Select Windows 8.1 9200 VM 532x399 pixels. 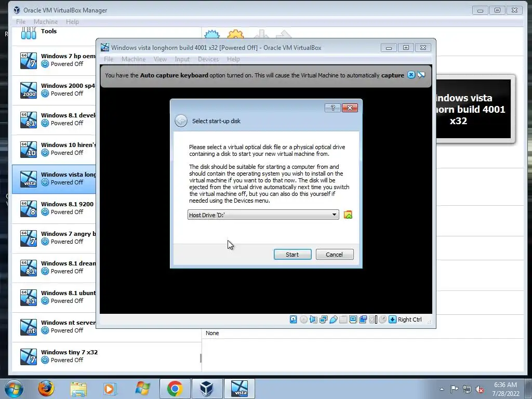click(54, 208)
